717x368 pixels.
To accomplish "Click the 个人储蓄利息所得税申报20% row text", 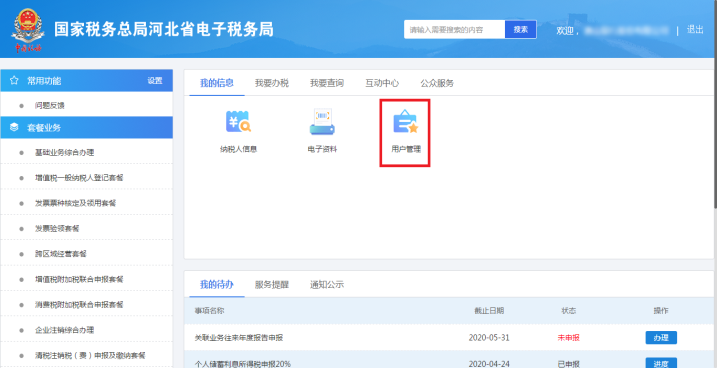I will click(x=243, y=364).
